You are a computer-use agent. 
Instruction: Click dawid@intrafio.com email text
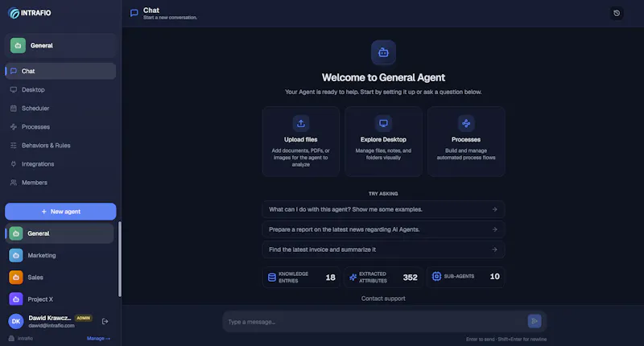[x=52, y=325]
